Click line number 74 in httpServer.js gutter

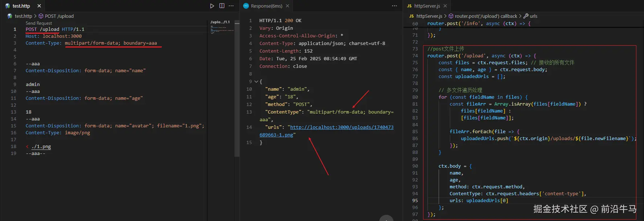click(415, 56)
